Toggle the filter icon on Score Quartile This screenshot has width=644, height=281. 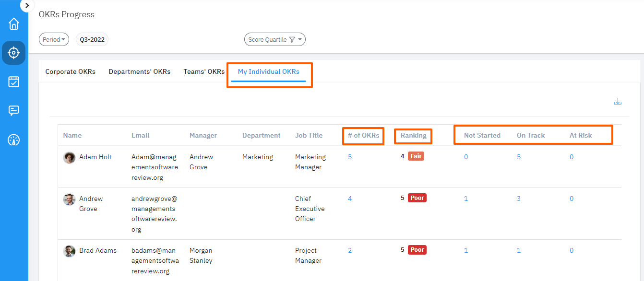pyautogui.click(x=292, y=39)
